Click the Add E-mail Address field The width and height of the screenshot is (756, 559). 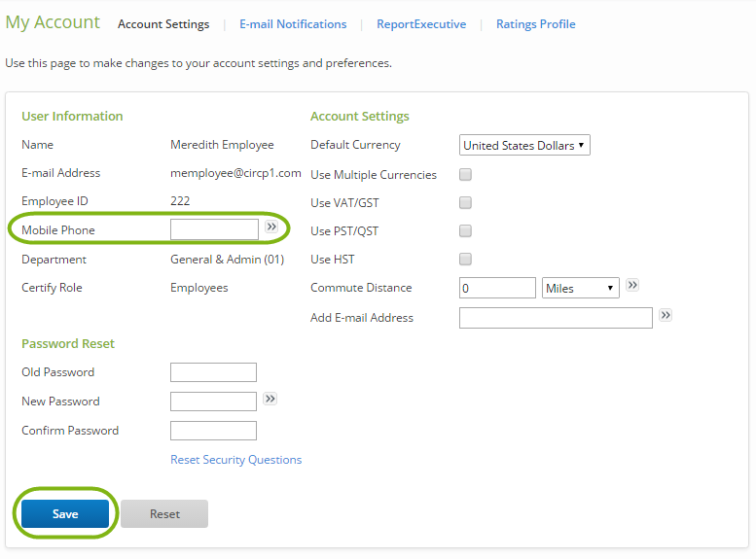click(x=556, y=318)
